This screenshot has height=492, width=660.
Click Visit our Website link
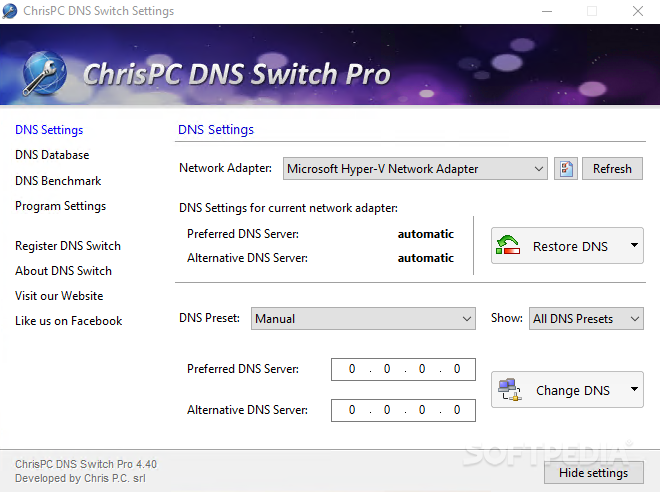(59, 296)
